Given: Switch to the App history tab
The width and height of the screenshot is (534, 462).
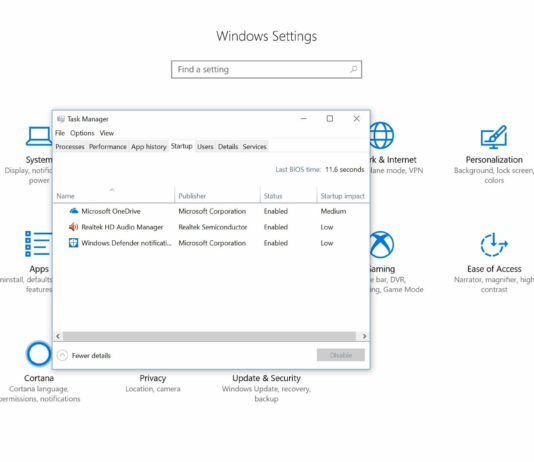Looking at the screenshot, I should (149, 147).
